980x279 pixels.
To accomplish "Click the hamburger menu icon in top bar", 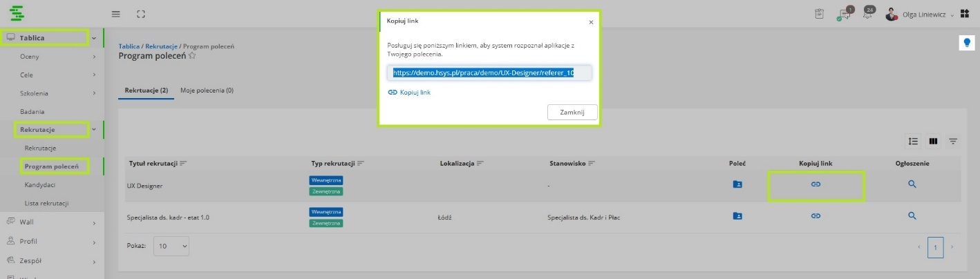I will click(x=116, y=14).
